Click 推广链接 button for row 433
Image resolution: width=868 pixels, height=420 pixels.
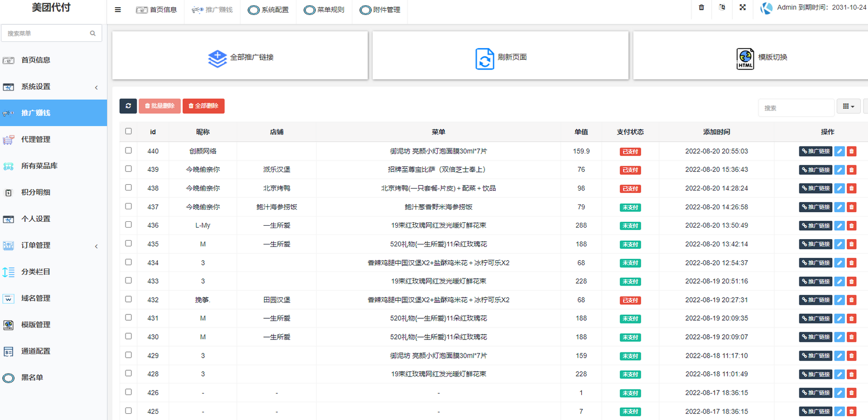pyautogui.click(x=815, y=282)
